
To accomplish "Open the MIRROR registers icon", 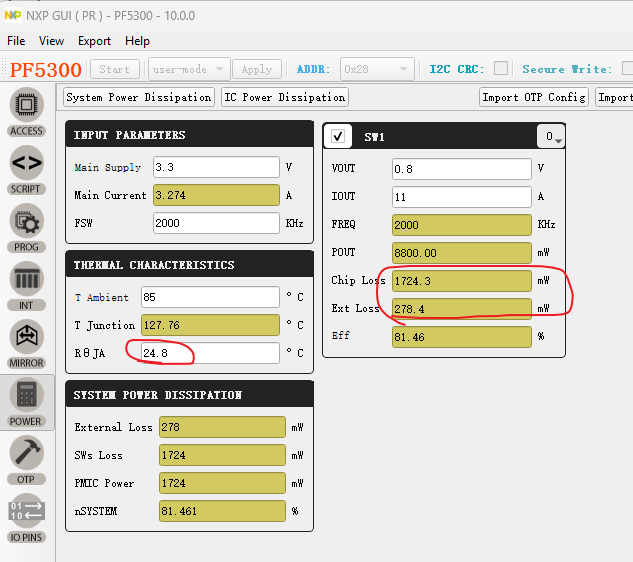I will pyautogui.click(x=26, y=344).
